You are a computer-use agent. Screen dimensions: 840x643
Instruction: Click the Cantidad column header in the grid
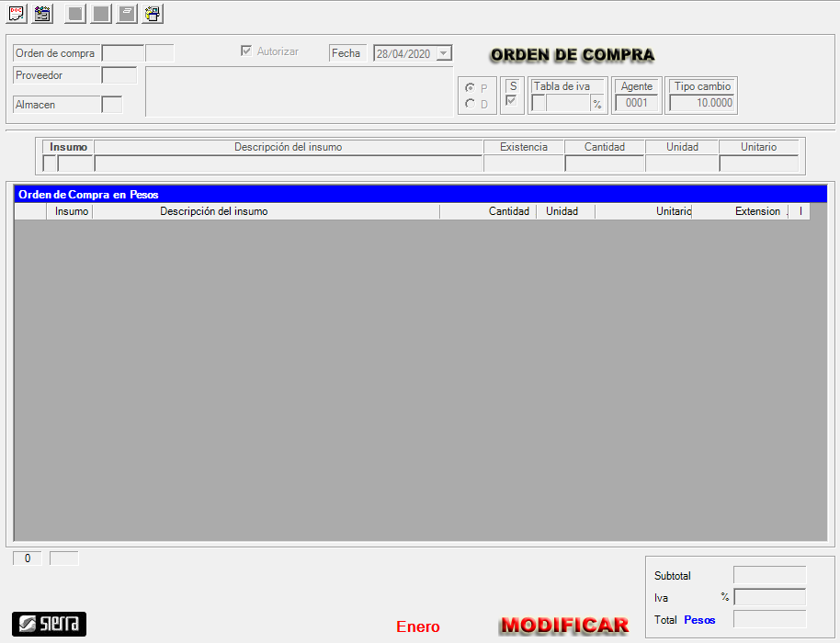(x=508, y=211)
